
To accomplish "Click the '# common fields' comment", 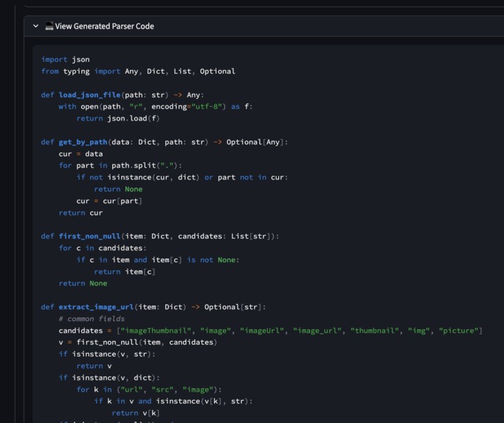I will tap(92, 319).
